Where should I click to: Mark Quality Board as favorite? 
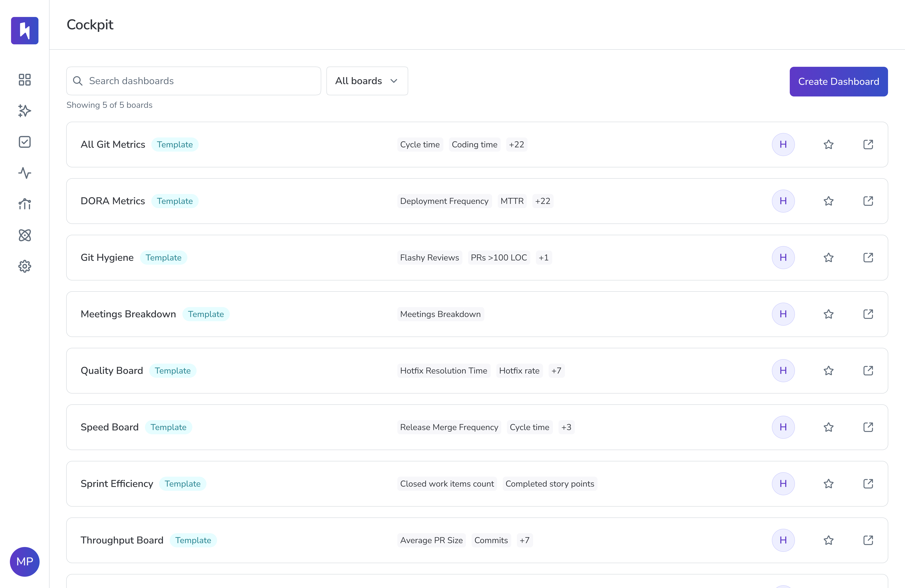pyautogui.click(x=829, y=371)
